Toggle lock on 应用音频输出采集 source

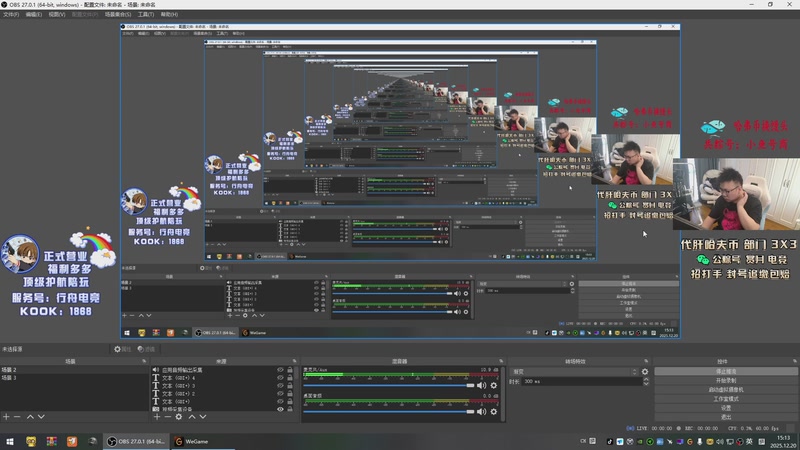tap(290, 370)
